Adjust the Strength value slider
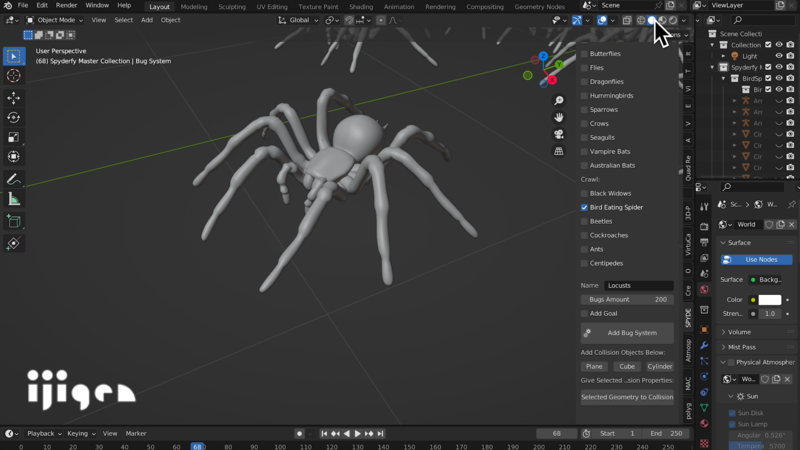800x450 pixels. [770, 314]
